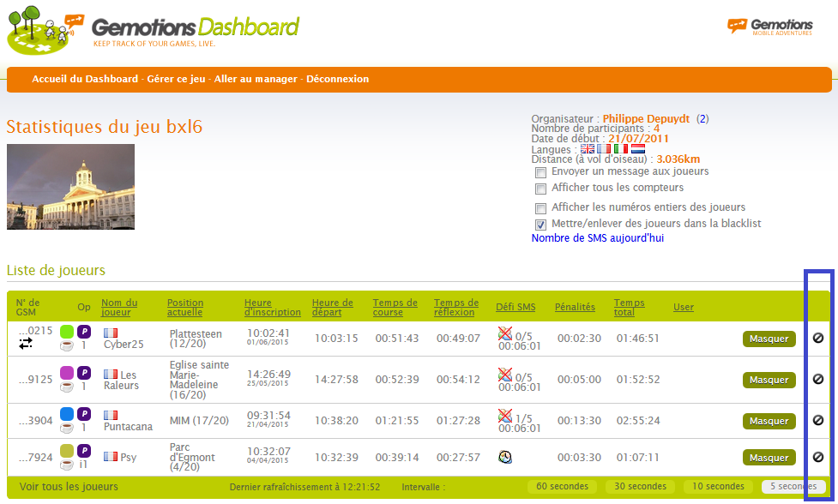Image resolution: width=838 pixels, height=504 pixels.
Task: Open 'Nombre de SMS aujourd'hui' link
Action: (x=597, y=238)
